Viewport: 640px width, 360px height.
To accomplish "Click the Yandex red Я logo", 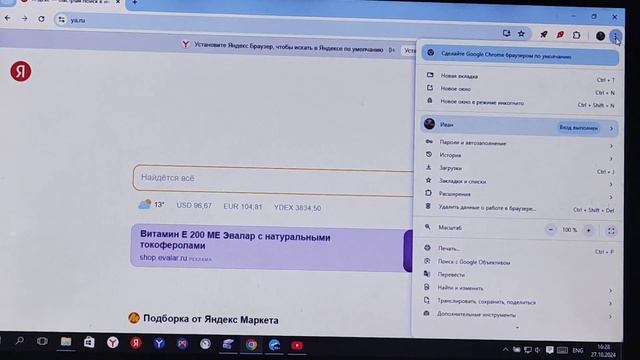I will pos(21,71).
